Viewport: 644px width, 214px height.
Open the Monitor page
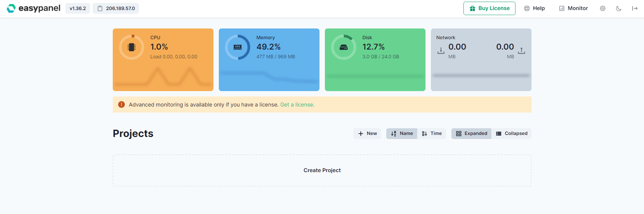(x=573, y=8)
